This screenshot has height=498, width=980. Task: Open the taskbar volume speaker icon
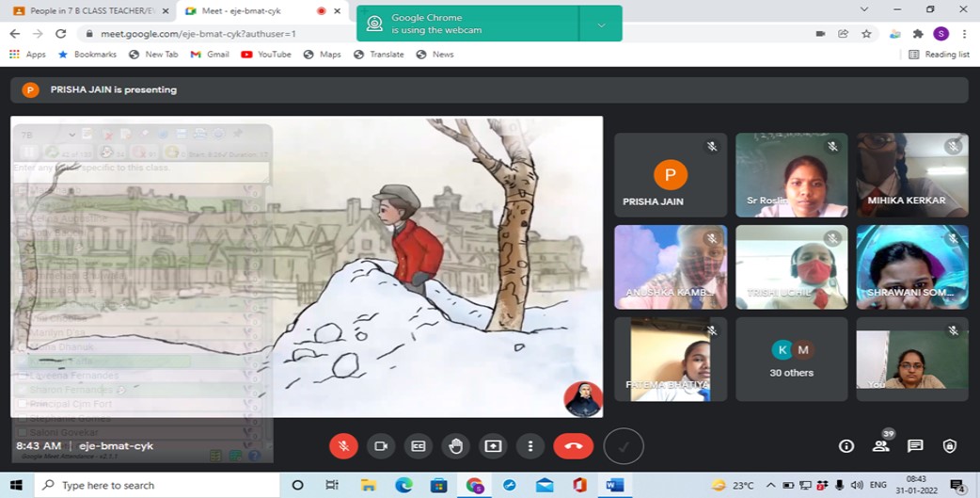(857, 485)
